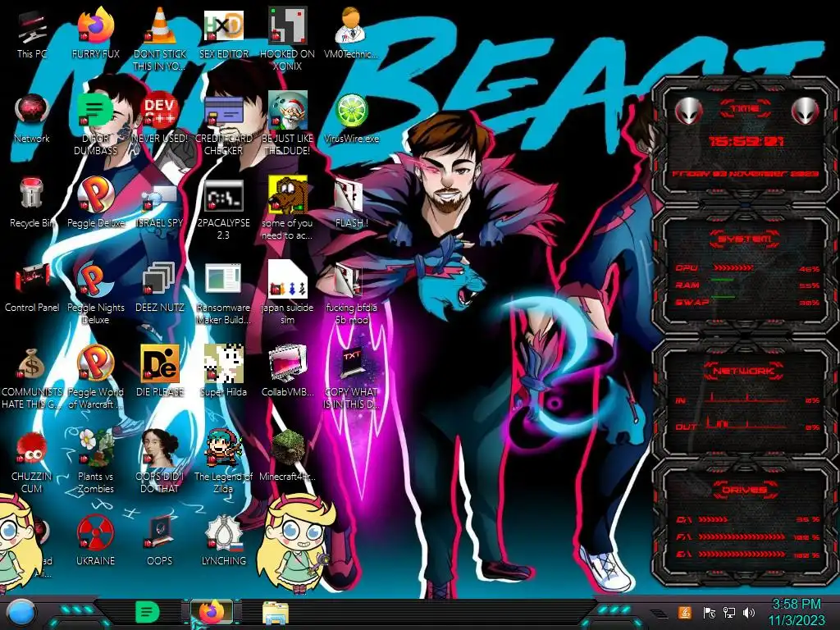
Task: Open the portrait icon OOPS DID I DO THAT
Action: tap(160, 463)
